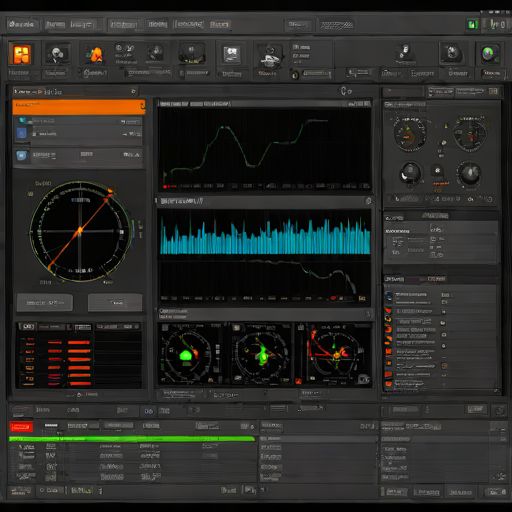Click the green line graph display
The image size is (512, 512).
click(265, 149)
